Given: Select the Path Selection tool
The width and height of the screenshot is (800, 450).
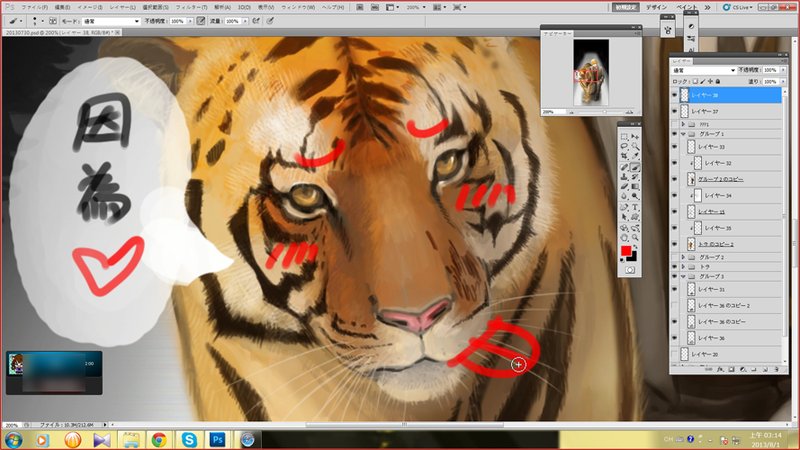Looking at the screenshot, I should 624,217.
